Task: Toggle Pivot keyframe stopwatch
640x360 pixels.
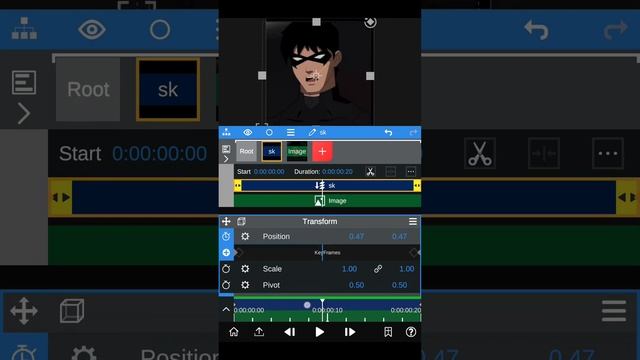Action: (x=226, y=285)
